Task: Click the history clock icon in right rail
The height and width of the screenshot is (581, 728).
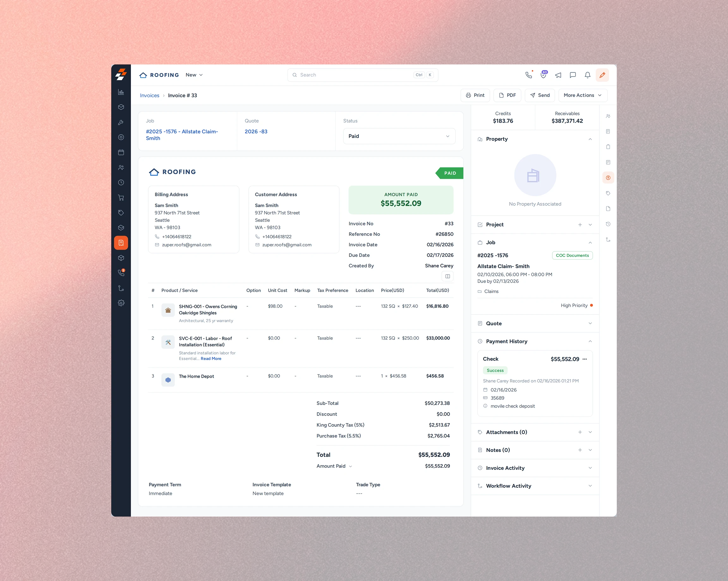Action: tap(608, 224)
